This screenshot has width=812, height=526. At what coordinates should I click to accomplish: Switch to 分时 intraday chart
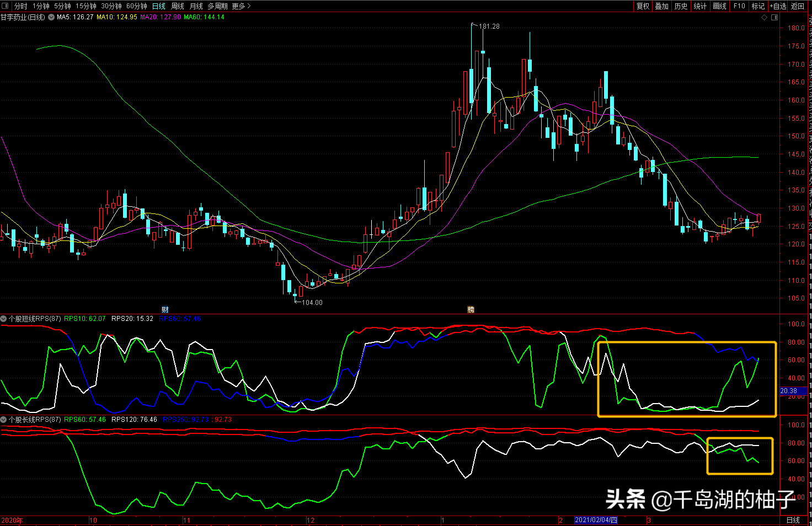coord(21,6)
